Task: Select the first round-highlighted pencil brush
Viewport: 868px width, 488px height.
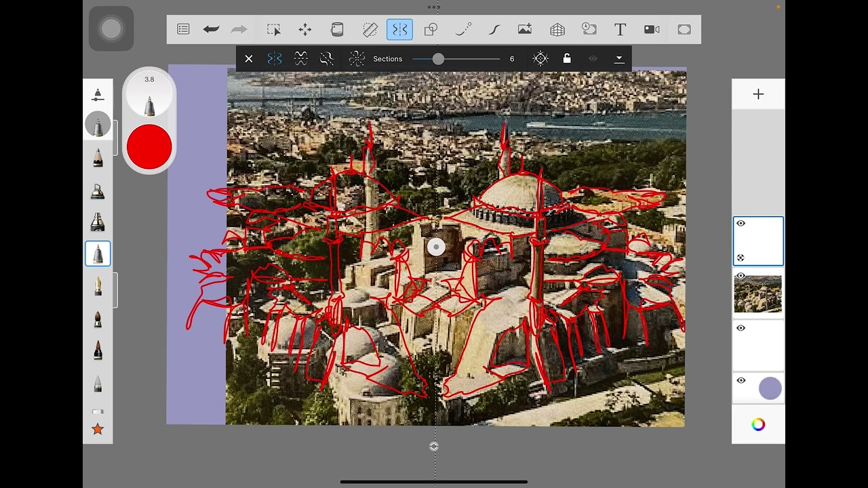Action: click(x=98, y=125)
